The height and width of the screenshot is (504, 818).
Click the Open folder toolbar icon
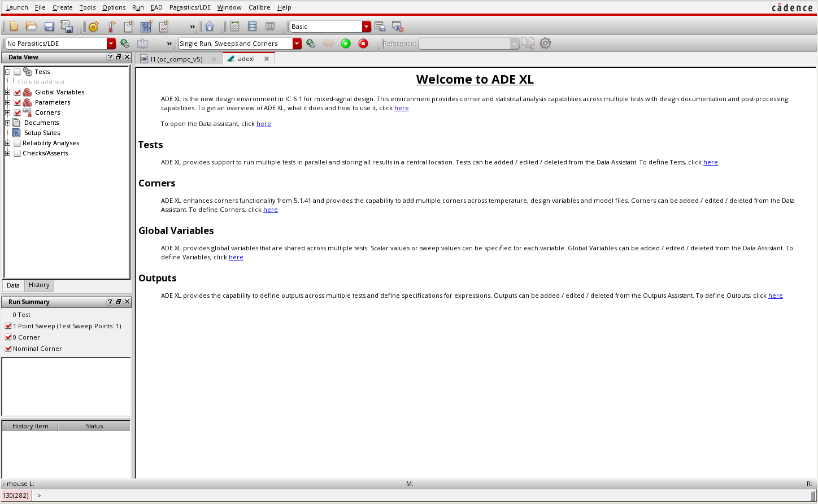31,27
